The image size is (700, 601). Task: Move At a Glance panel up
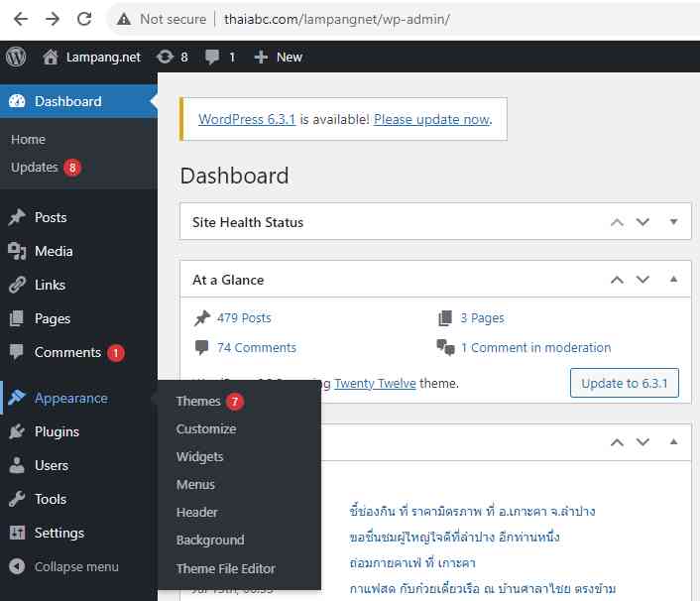pyautogui.click(x=617, y=280)
